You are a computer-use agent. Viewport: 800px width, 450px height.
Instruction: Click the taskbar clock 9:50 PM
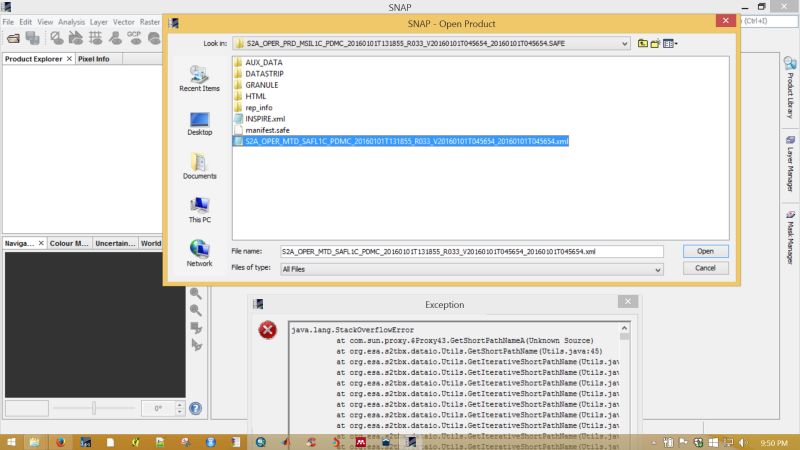(x=773, y=443)
